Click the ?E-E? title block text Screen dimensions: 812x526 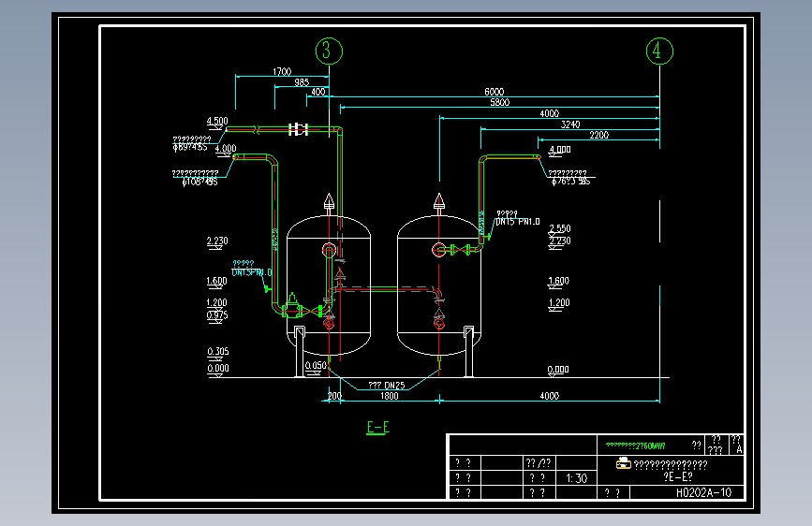point(678,476)
